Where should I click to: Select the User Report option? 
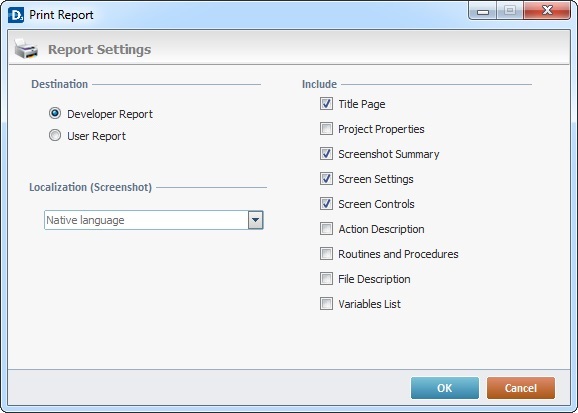pyautogui.click(x=55, y=135)
